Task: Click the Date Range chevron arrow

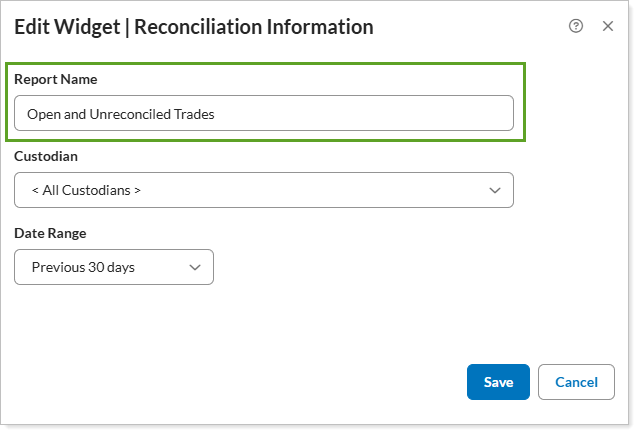Action: tap(195, 267)
